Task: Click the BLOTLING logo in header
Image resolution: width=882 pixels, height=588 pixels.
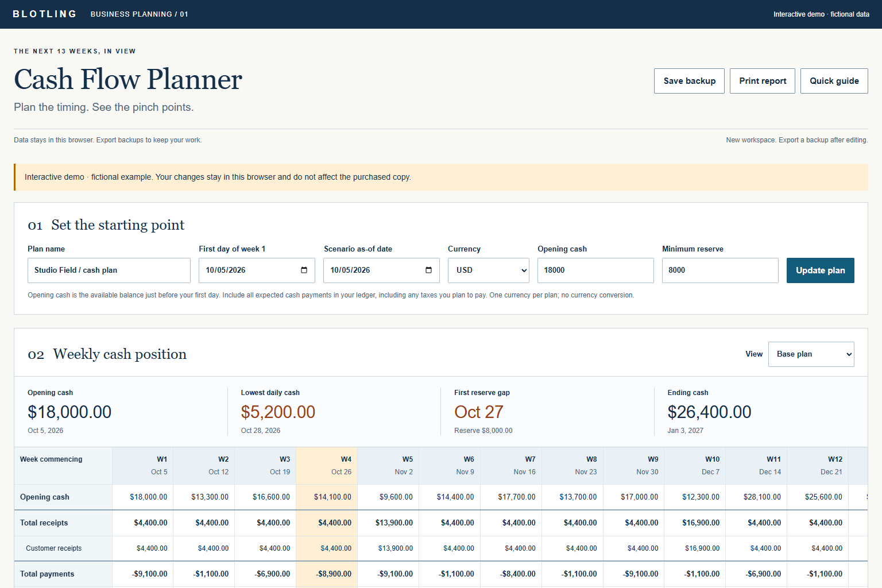Action: tap(45, 14)
